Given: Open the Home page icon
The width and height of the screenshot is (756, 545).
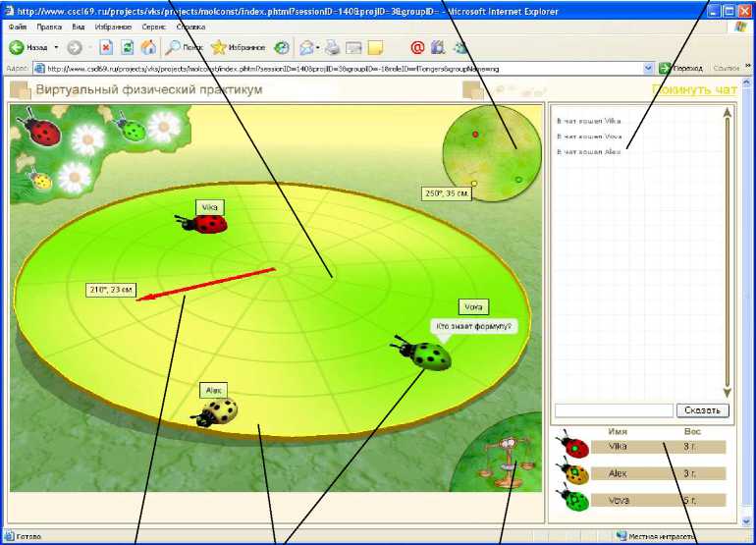Looking at the screenshot, I should tap(148, 47).
